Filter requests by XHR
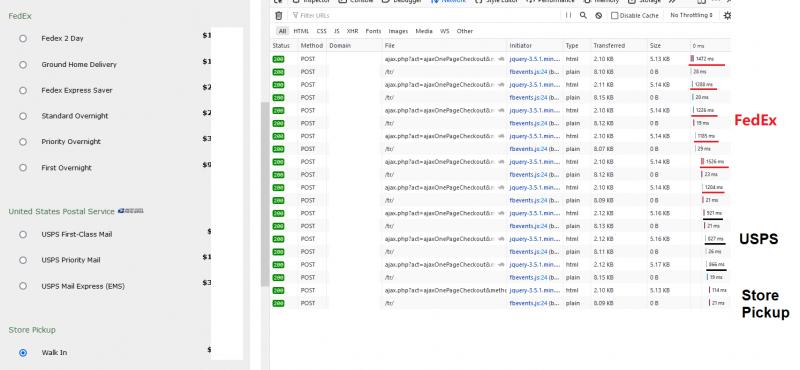Screen dimensions: 800x370 coord(353,31)
